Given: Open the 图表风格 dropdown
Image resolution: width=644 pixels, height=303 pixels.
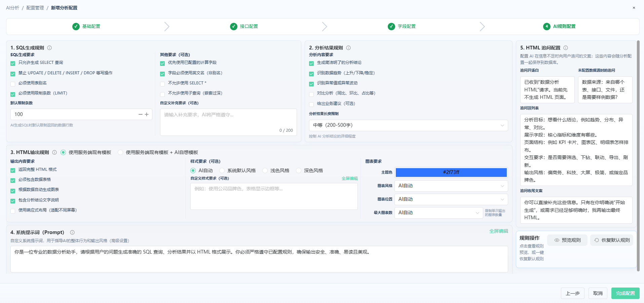Looking at the screenshot, I should (451, 186).
